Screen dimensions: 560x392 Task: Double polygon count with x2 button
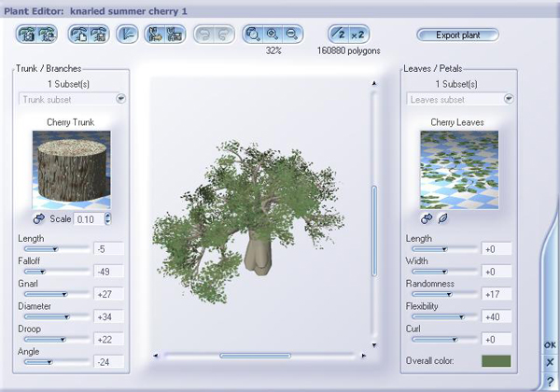(x=358, y=35)
